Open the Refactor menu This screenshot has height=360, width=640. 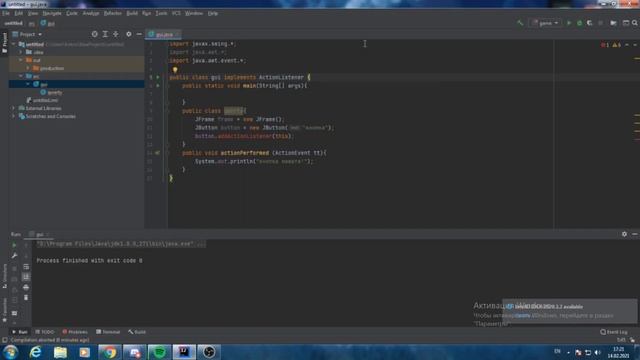point(112,13)
